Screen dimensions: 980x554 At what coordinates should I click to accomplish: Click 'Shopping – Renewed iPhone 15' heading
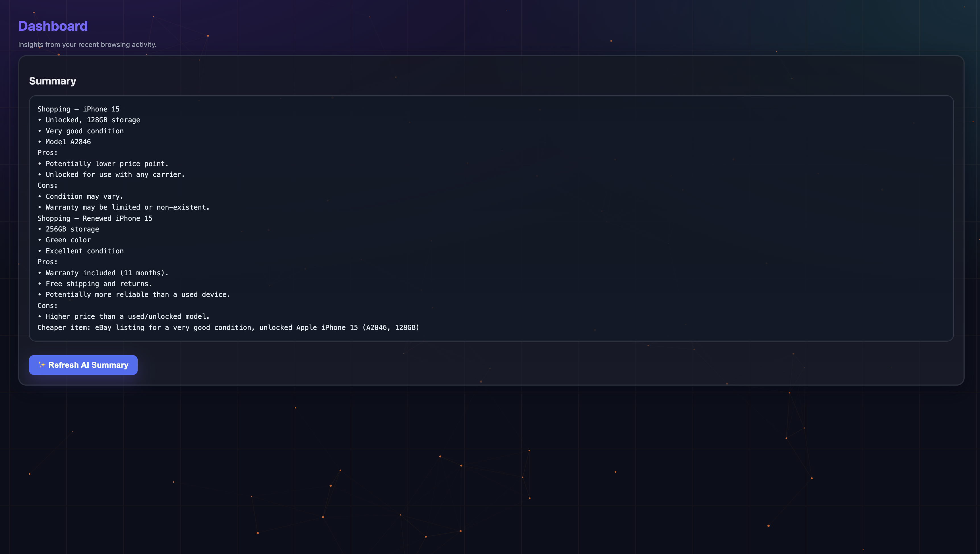(x=95, y=218)
